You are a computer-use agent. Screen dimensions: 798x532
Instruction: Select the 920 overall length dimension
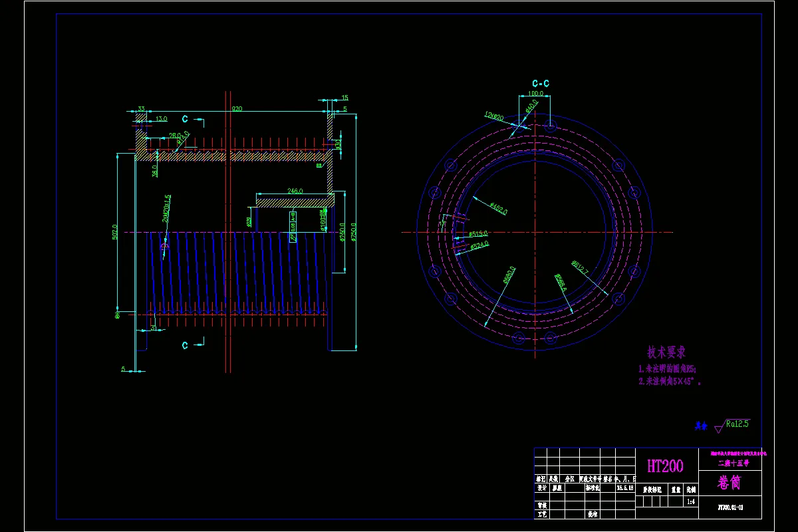click(236, 109)
